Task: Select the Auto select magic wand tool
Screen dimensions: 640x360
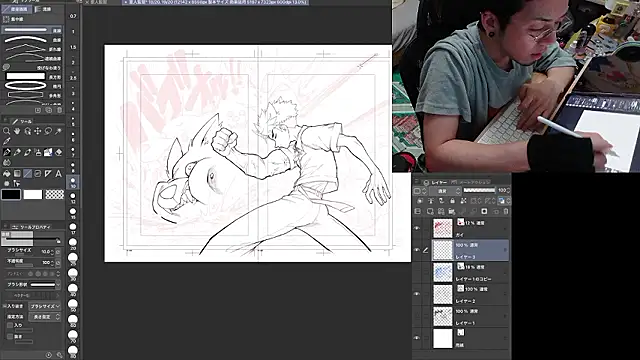Action: click(x=58, y=131)
